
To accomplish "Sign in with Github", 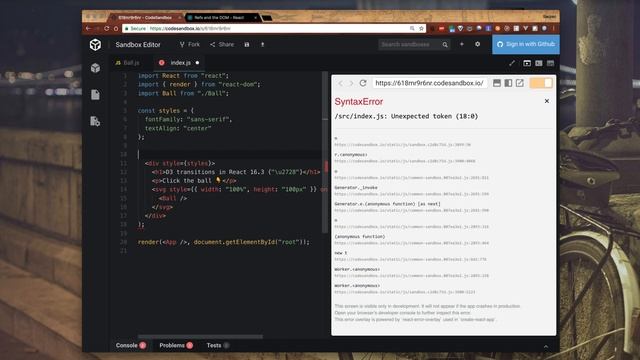I will point(526,44).
